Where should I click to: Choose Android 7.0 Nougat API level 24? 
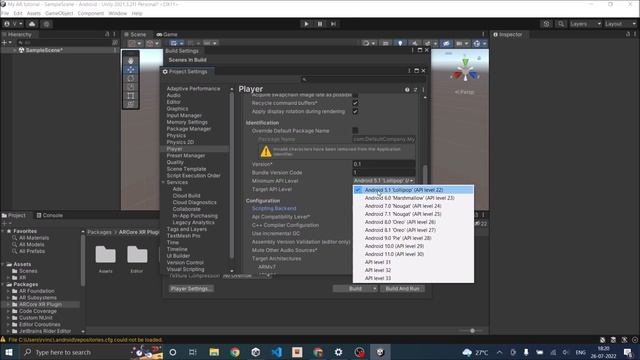[413, 206]
